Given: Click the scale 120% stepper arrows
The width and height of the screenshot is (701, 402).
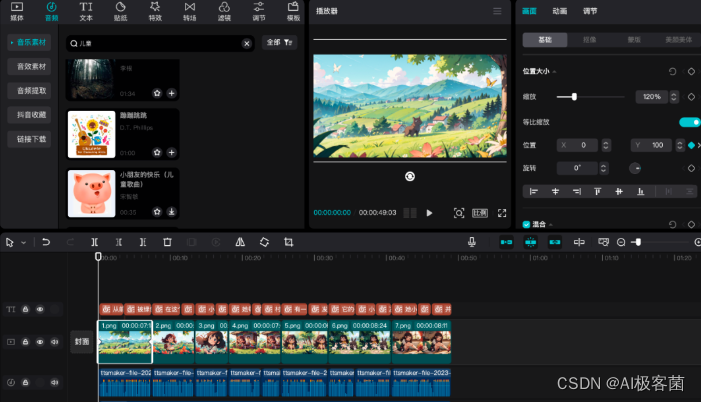Looking at the screenshot, I should pos(674,97).
